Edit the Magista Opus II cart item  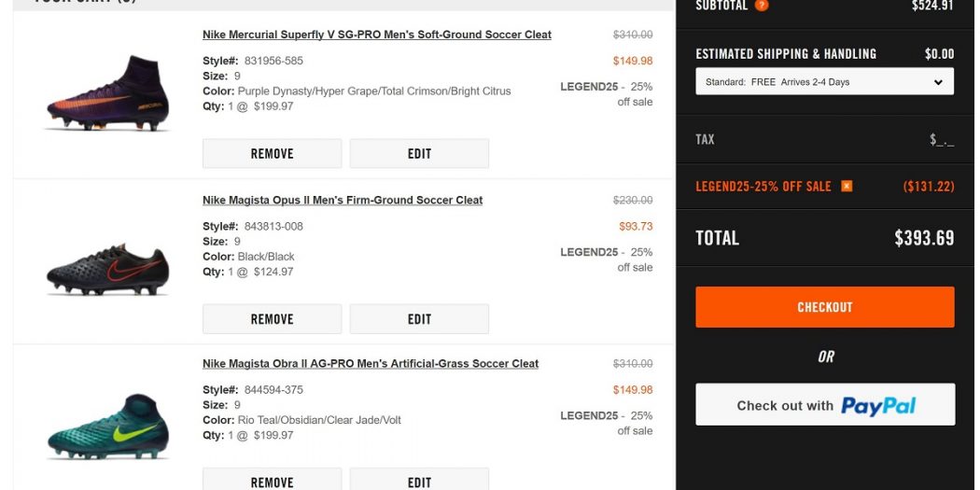(419, 319)
